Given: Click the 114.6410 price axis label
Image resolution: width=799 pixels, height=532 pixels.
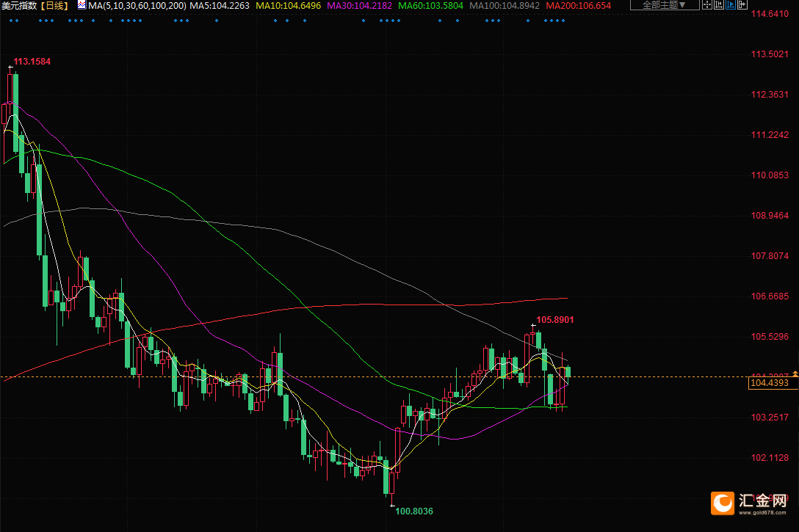Looking at the screenshot, I should pos(770,14).
